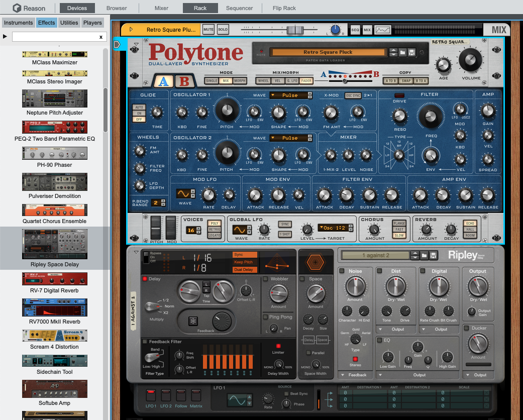Enable the Ducker checkbox
Screen dimensions: 523x420
point(467,328)
